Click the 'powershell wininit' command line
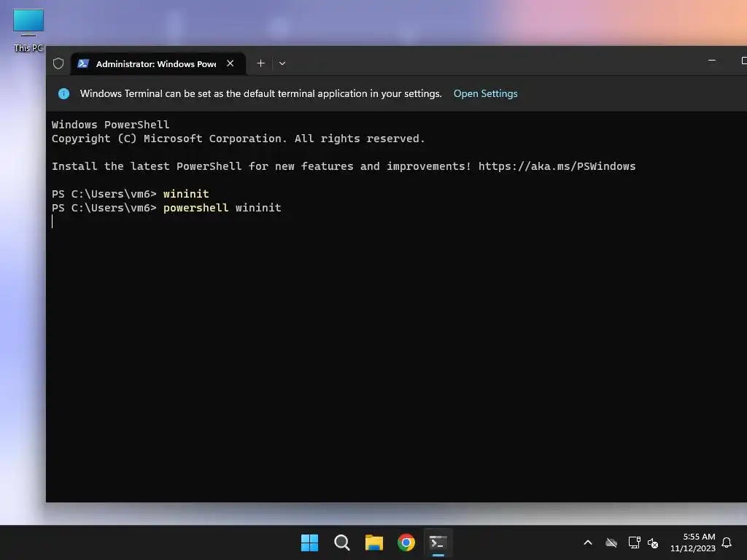 click(x=166, y=208)
